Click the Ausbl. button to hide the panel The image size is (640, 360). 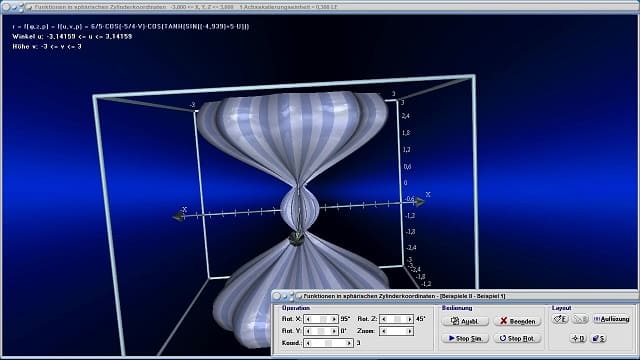[x=465, y=321]
